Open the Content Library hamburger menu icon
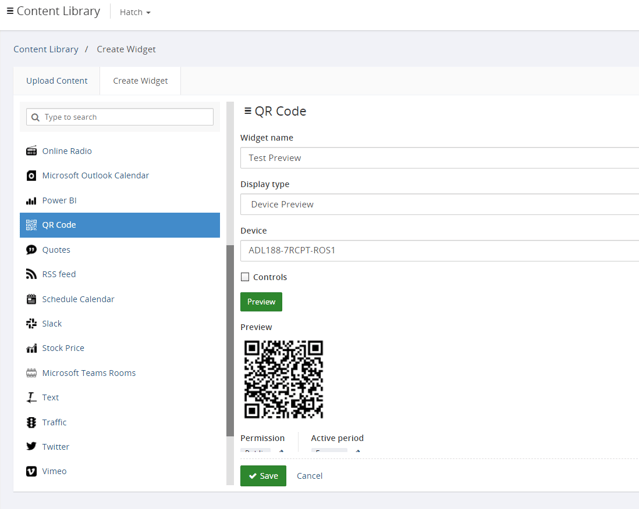 (10, 11)
